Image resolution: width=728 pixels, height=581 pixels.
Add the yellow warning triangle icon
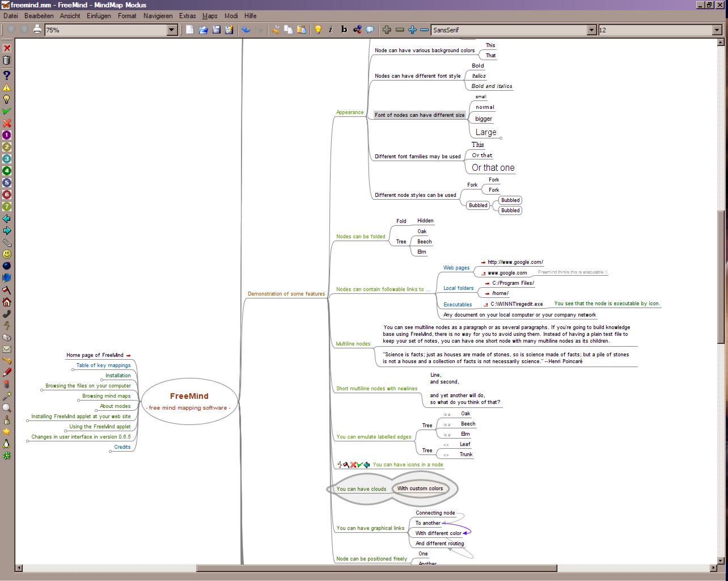pos(7,87)
